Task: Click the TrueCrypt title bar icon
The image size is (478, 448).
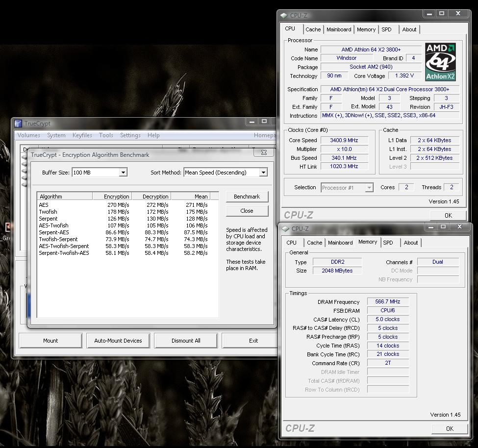Action: pos(18,123)
